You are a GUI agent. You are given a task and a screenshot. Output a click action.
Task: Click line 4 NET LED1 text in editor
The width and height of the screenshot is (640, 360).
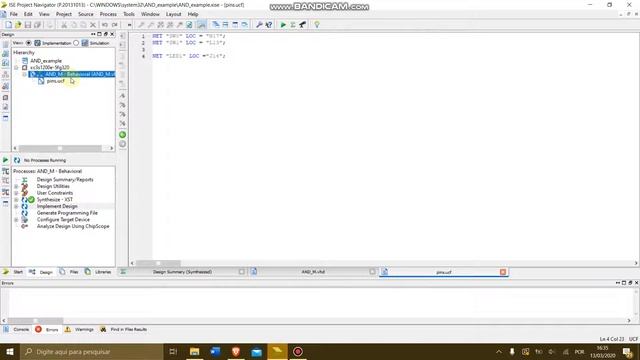point(189,56)
